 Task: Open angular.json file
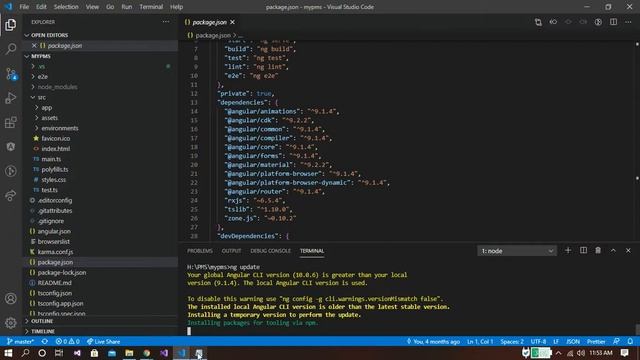click(x=54, y=231)
